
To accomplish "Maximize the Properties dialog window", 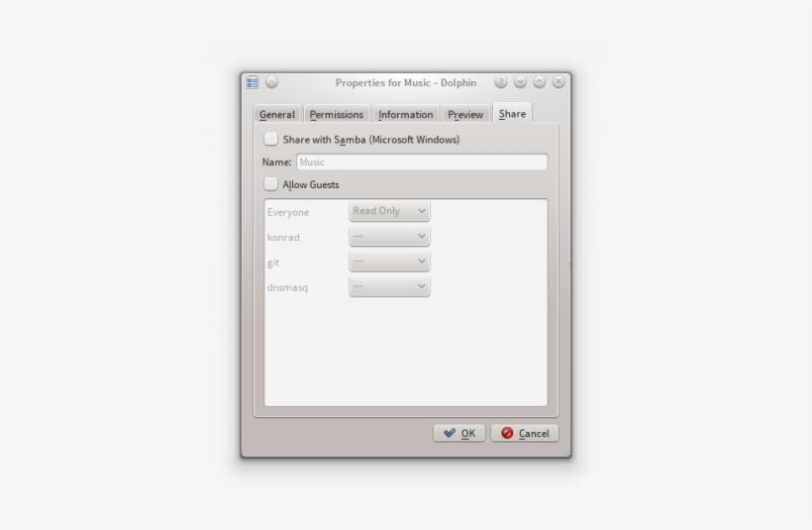I will pos(539,82).
